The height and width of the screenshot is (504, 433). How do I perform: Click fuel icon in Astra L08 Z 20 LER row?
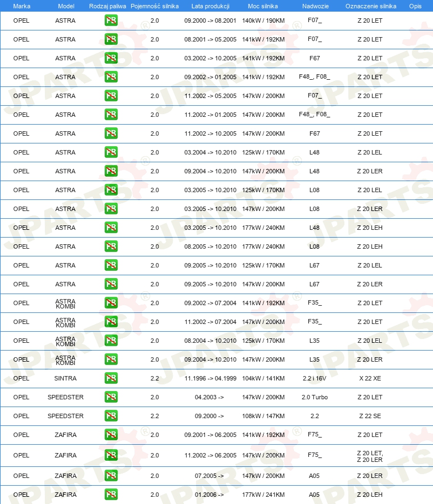pyautogui.click(x=111, y=209)
